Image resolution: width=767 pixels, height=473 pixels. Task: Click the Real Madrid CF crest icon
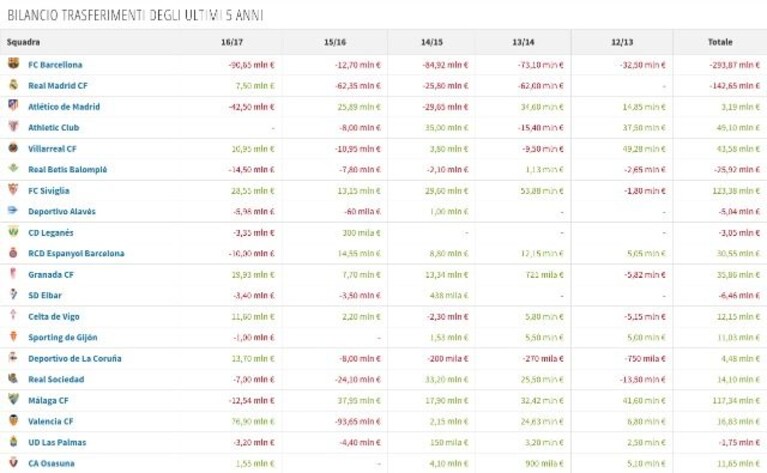click(x=13, y=84)
